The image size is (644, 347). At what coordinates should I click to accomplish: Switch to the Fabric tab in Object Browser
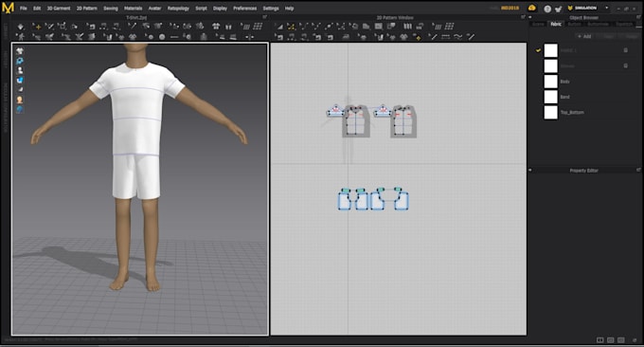coord(556,25)
